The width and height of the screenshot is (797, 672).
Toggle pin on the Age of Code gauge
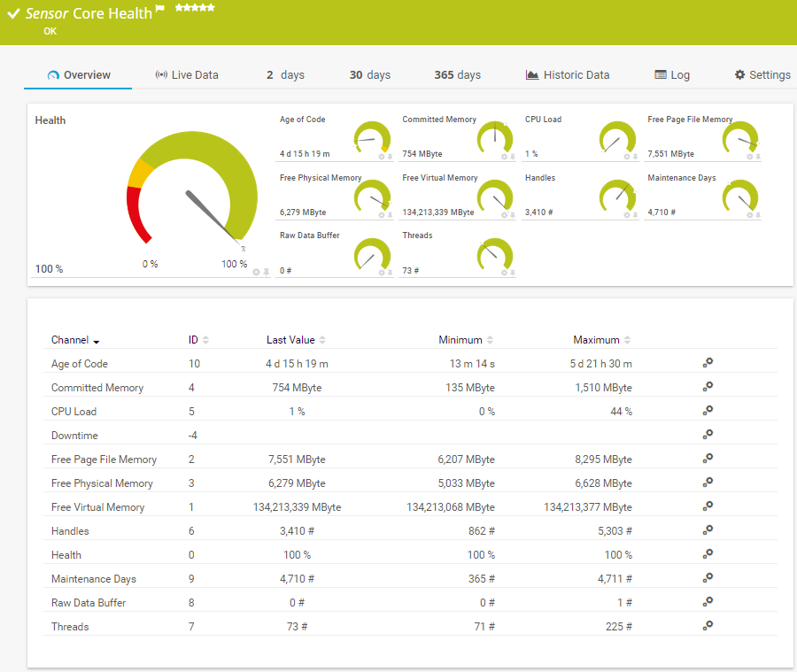[x=390, y=157]
